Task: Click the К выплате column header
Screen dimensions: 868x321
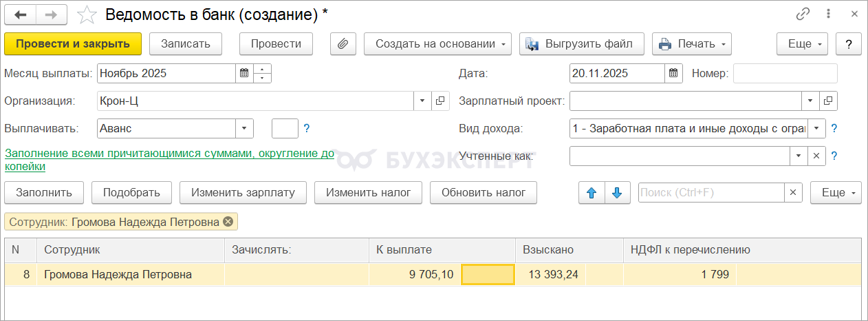Action: [x=442, y=250]
